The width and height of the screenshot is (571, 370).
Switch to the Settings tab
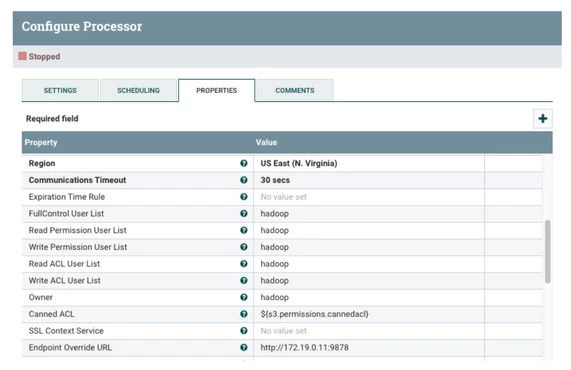pos(60,90)
